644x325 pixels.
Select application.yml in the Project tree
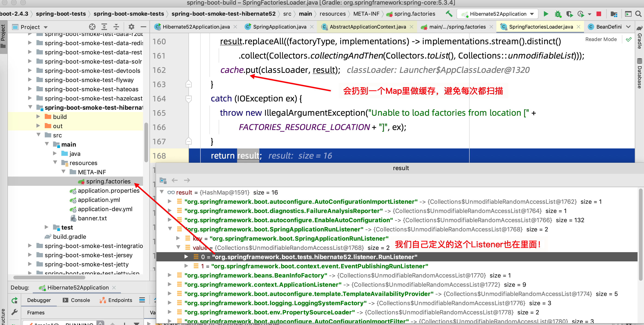tap(99, 200)
